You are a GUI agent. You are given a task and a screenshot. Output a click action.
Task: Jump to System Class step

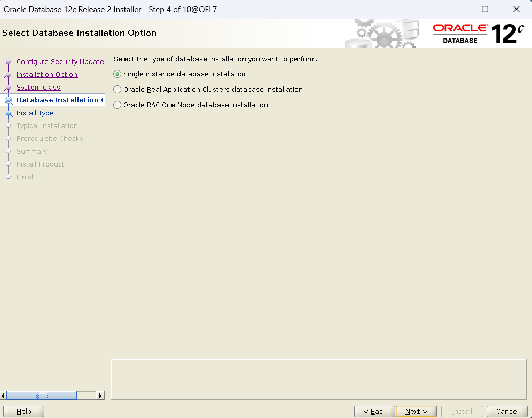(x=38, y=88)
